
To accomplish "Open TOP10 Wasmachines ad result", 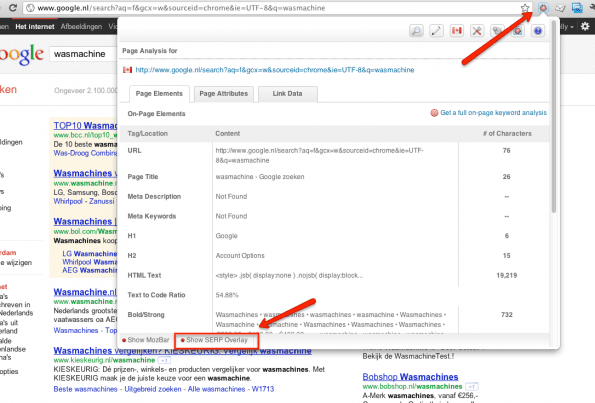I will coord(85,126).
